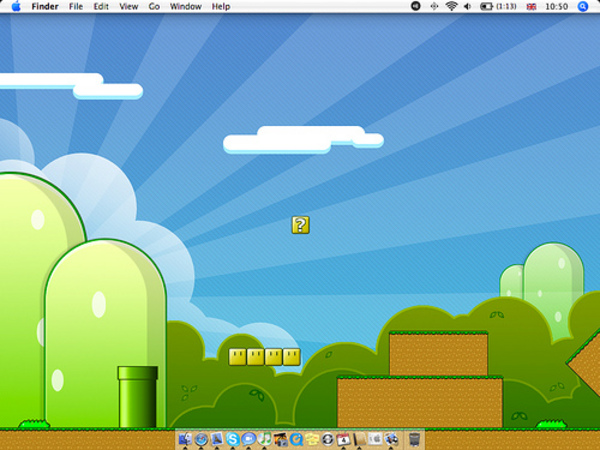Open the Finder menu in menu bar
The width and height of the screenshot is (600, 450).
45,7
